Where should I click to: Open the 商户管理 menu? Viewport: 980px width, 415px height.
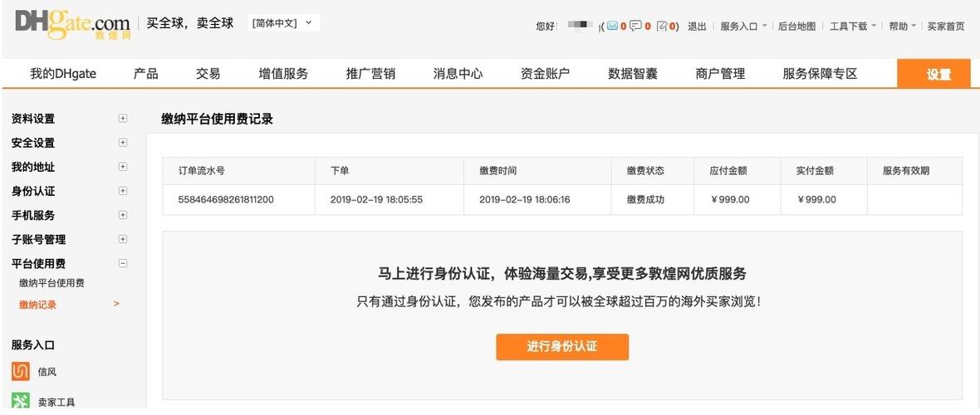coord(720,74)
